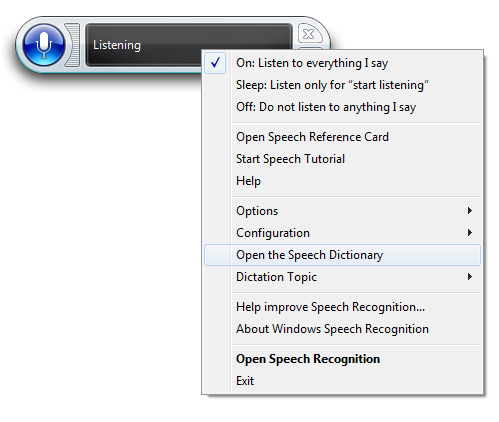
Task: Expand the Dictation Topic submenu
Action: (342, 277)
